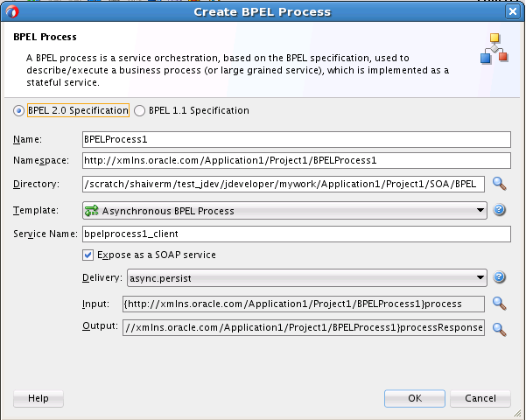The image size is (526, 420).
Task: Click the Input element field
Action: 304,304
